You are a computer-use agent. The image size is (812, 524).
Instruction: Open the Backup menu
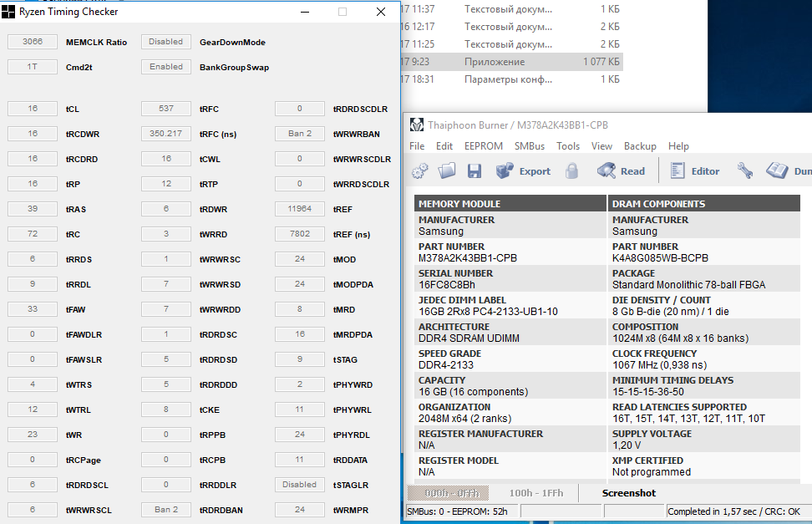pos(640,146)
